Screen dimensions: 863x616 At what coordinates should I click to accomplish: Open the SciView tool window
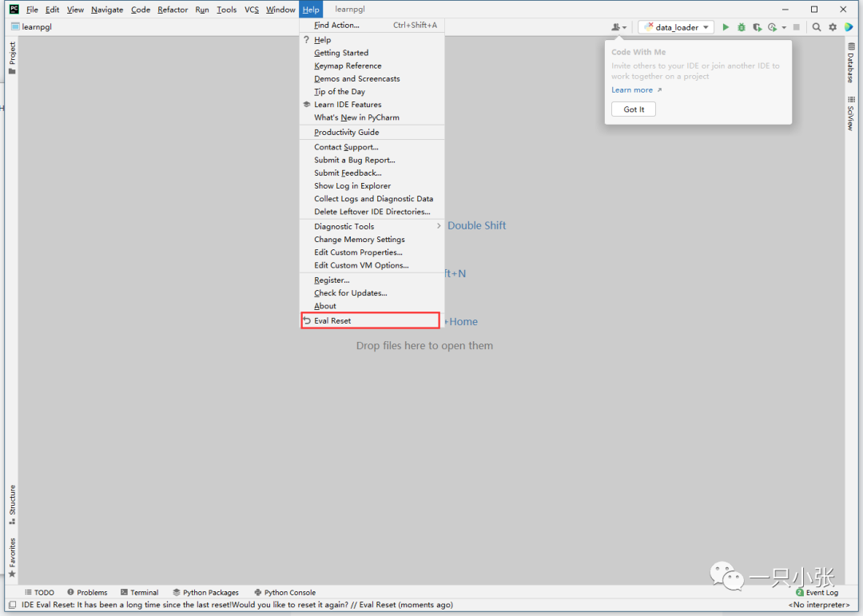851,113
